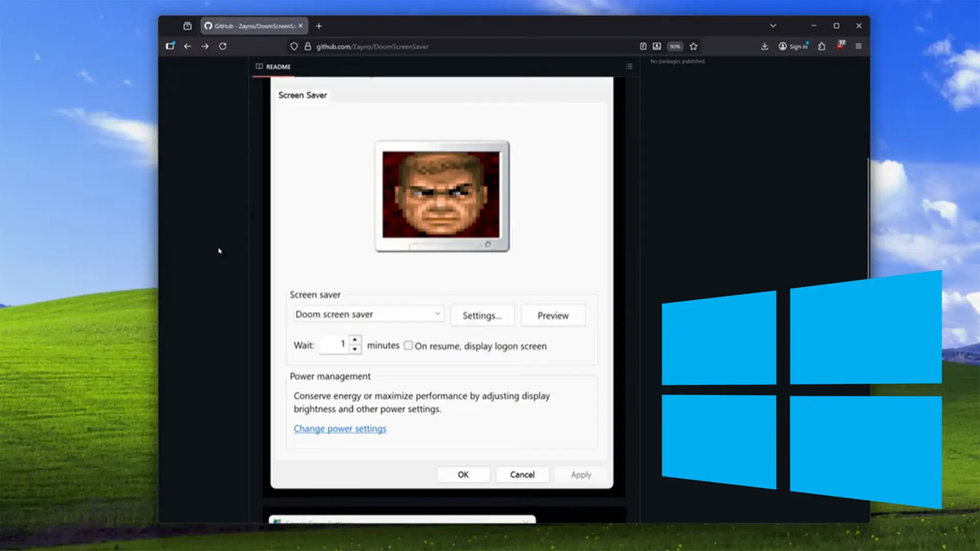Switch to the Screen Saver tab
Image resolution: width=980 pixels, height=551 pixels.
pos(303,95)
